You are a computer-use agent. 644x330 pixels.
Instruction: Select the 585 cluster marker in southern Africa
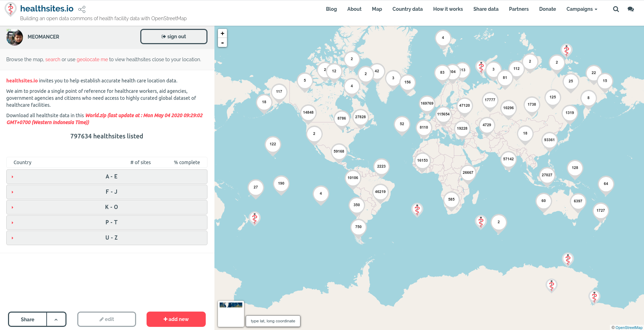(x=451, y=199)
